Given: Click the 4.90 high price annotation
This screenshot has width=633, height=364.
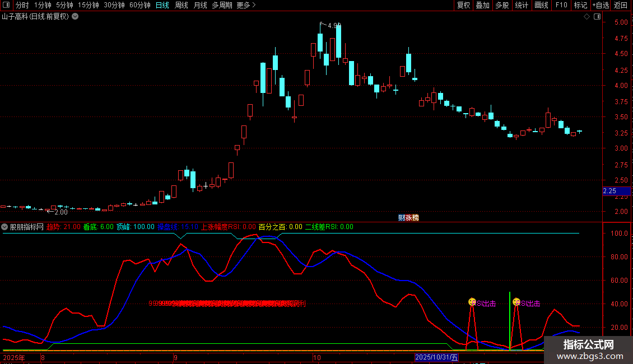Looking at the screenshot, I should 334,25.
